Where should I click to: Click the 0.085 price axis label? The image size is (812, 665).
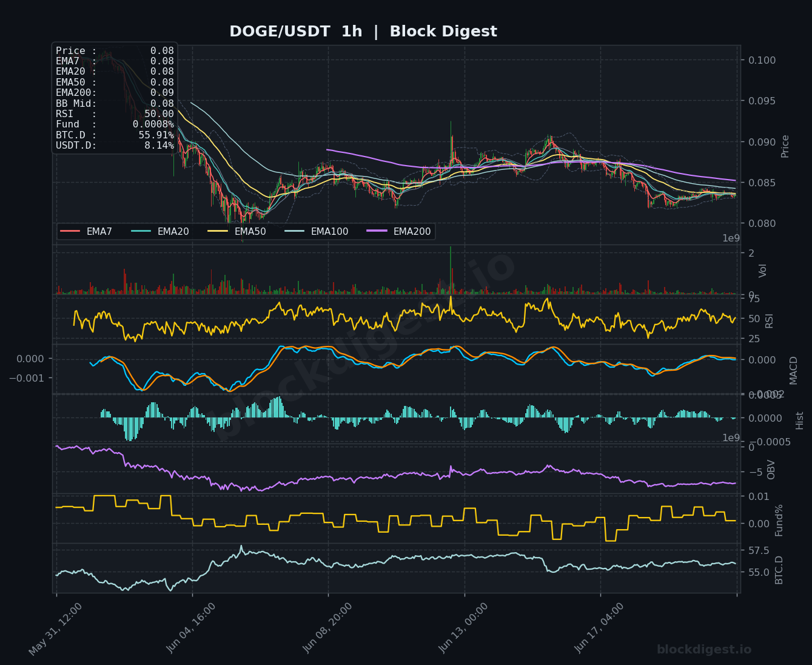[761, 183]
